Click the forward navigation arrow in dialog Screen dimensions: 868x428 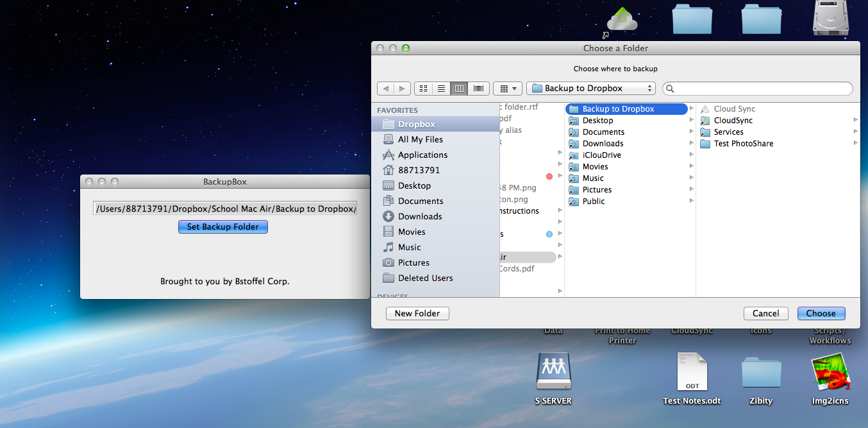(x=402, y=89)
